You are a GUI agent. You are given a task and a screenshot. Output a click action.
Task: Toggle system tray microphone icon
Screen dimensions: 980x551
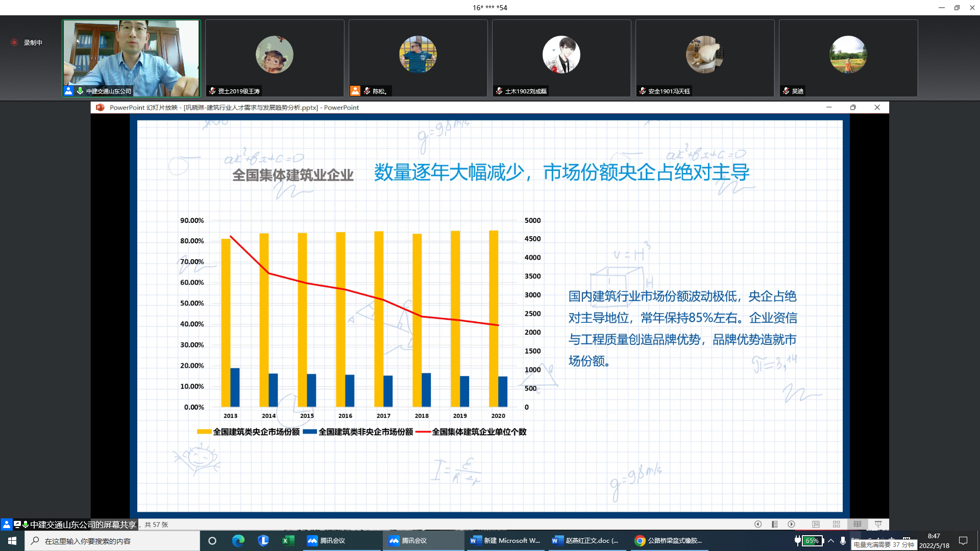point(843,541)
